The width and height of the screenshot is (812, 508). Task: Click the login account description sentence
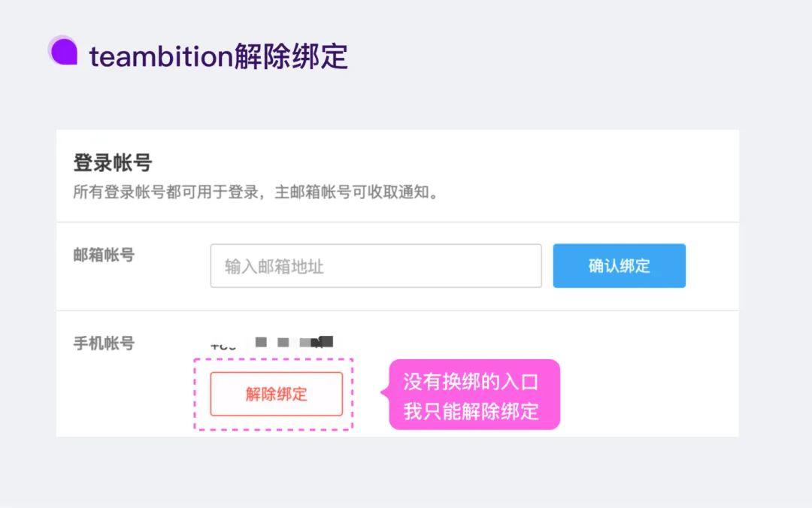256,192
